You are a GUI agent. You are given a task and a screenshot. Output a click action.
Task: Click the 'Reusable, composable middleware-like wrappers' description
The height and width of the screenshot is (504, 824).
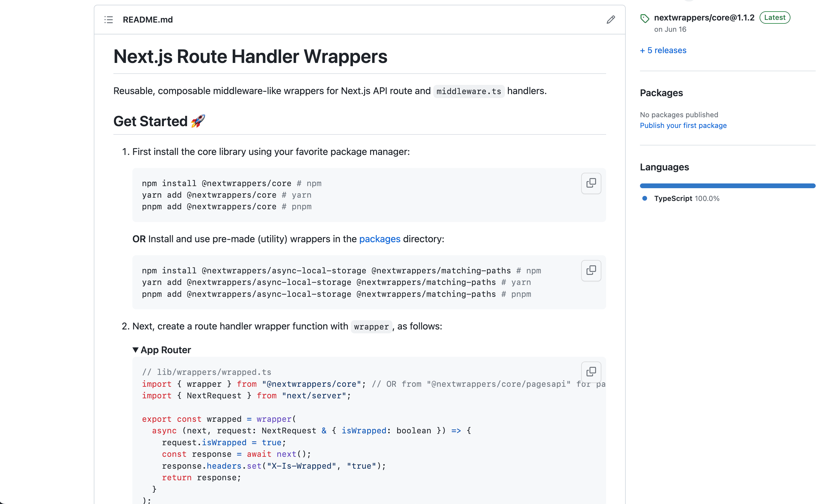(x=330, y=91)
